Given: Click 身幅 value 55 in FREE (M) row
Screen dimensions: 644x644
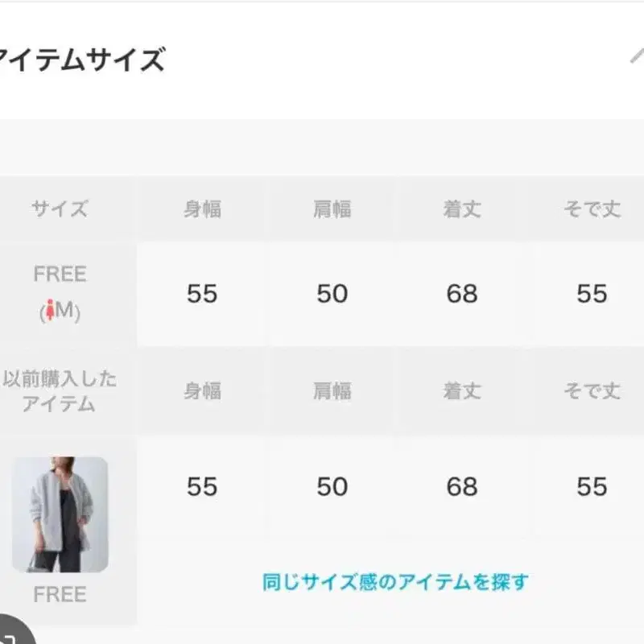Looking at the screenshot, I should 202,294.
